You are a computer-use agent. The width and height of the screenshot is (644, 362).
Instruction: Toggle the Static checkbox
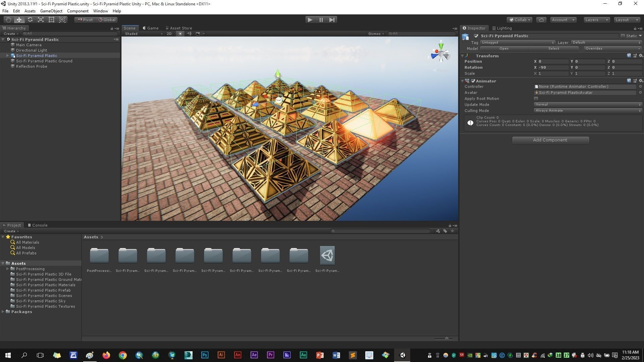click(x=623, y=36)
